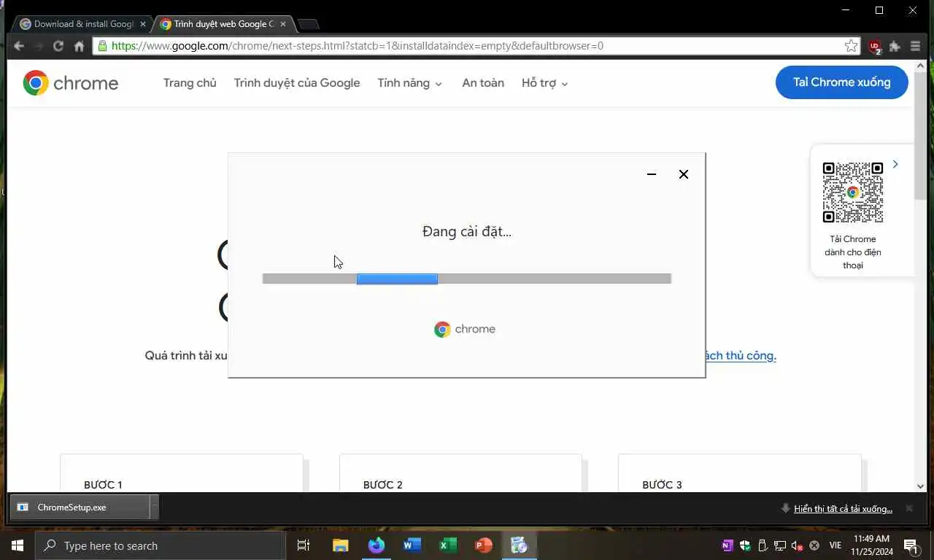Open the OneNote tray icon
Screen dimensions: 934x560
727,545
